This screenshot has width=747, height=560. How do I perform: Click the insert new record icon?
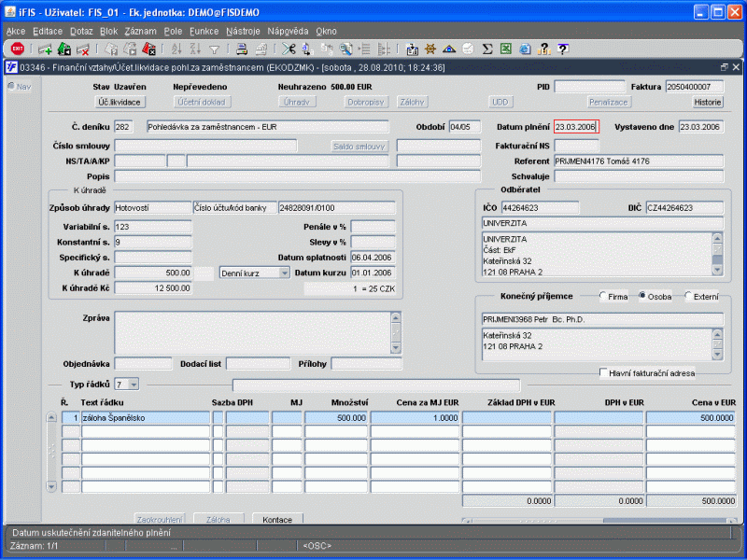[x=45, y=49]
